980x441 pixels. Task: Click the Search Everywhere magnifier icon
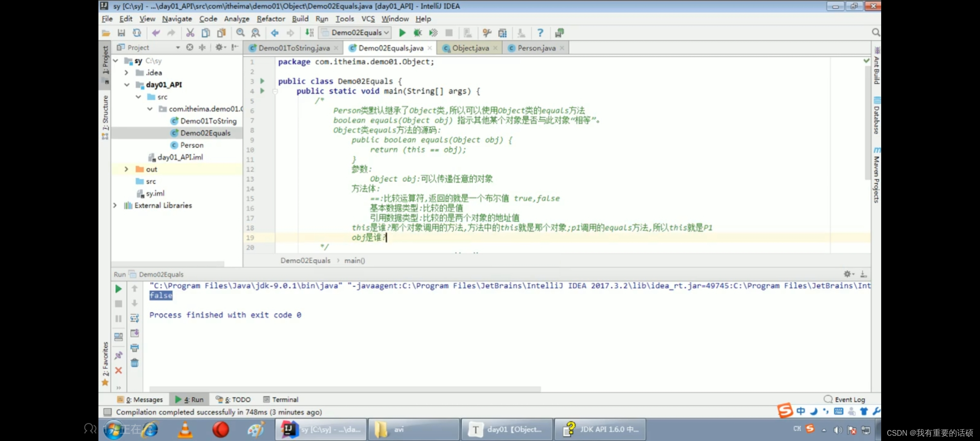click(x=875, y=32)
